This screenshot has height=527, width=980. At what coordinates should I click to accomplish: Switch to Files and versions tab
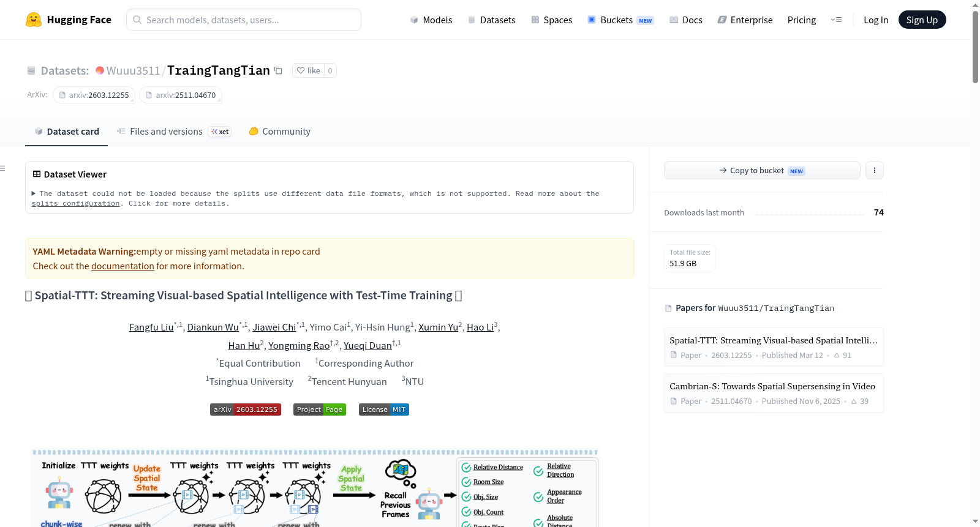174,132
